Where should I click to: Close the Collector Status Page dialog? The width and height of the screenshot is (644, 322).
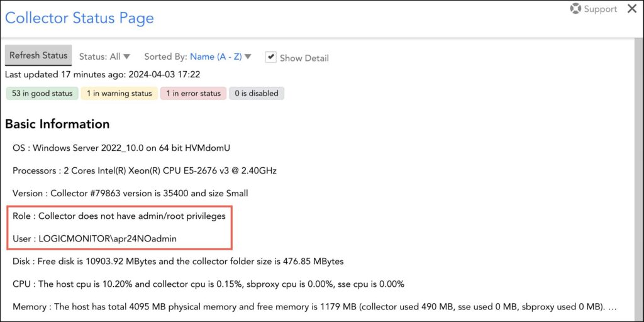(632, 9)
